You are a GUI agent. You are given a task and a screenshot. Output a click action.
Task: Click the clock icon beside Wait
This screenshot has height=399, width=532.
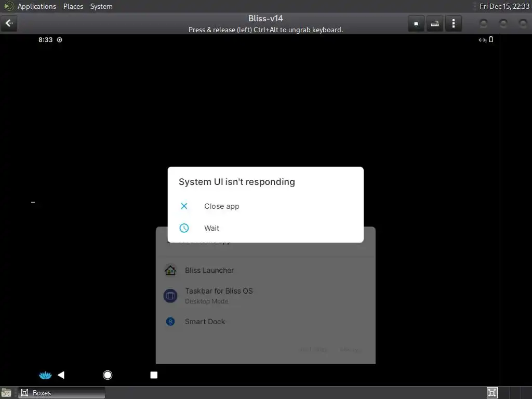(184, 228)
